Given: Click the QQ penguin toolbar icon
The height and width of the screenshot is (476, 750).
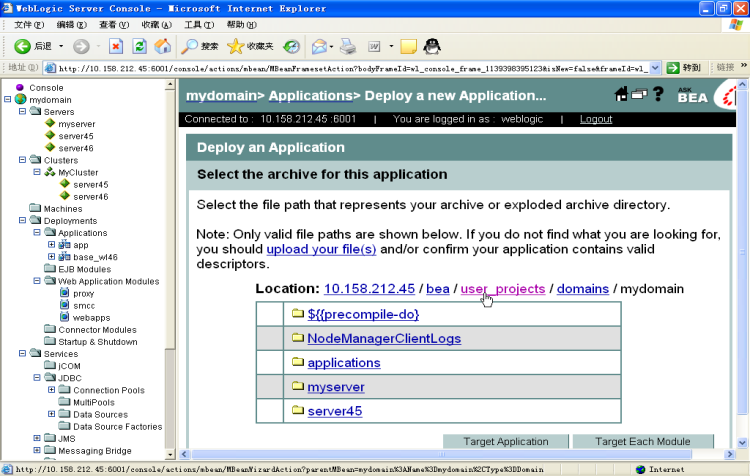Looking at the screenshot, I should pos(432,46).
